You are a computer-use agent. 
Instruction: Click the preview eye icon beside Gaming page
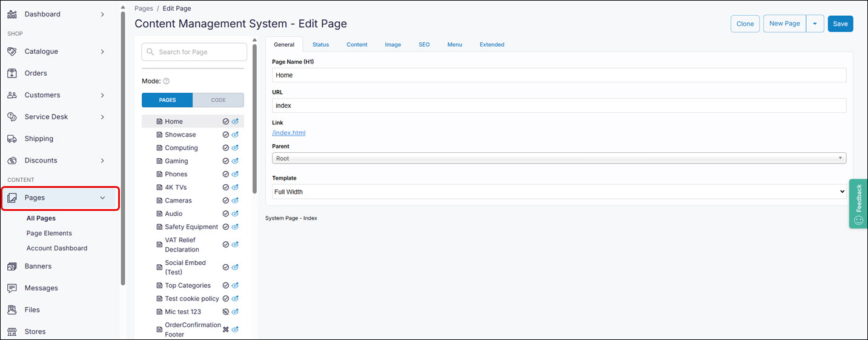(235, 161)
